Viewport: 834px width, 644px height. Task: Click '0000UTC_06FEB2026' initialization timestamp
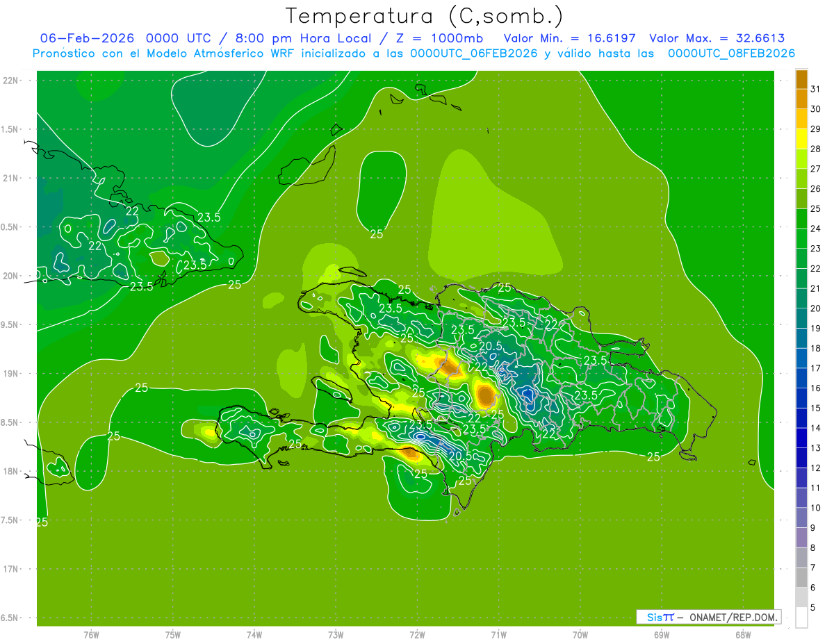click(x=474, y=53)
